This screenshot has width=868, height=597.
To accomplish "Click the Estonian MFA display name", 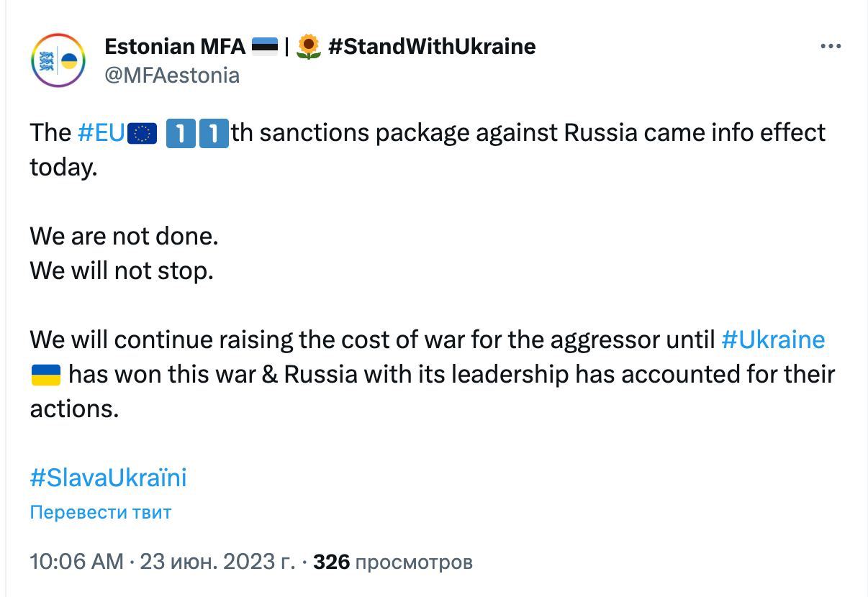I will 174,45.
